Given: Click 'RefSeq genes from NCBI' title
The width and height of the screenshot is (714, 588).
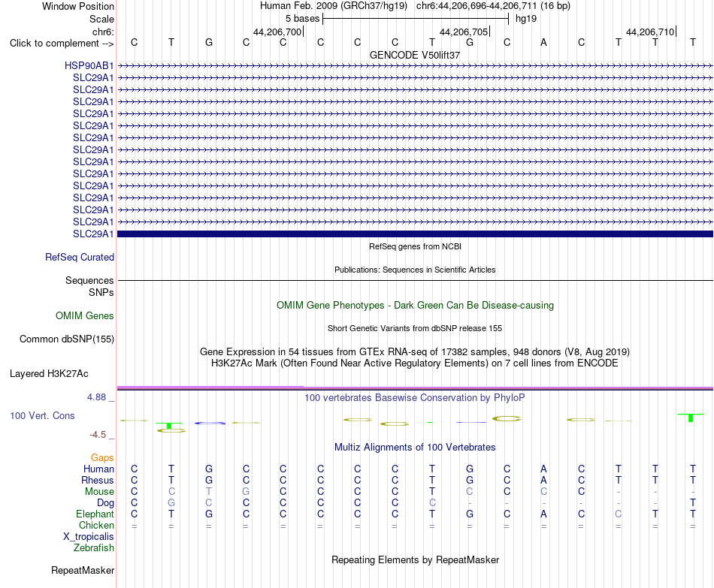Looking at the screenshot, I should tap(415, 246).
